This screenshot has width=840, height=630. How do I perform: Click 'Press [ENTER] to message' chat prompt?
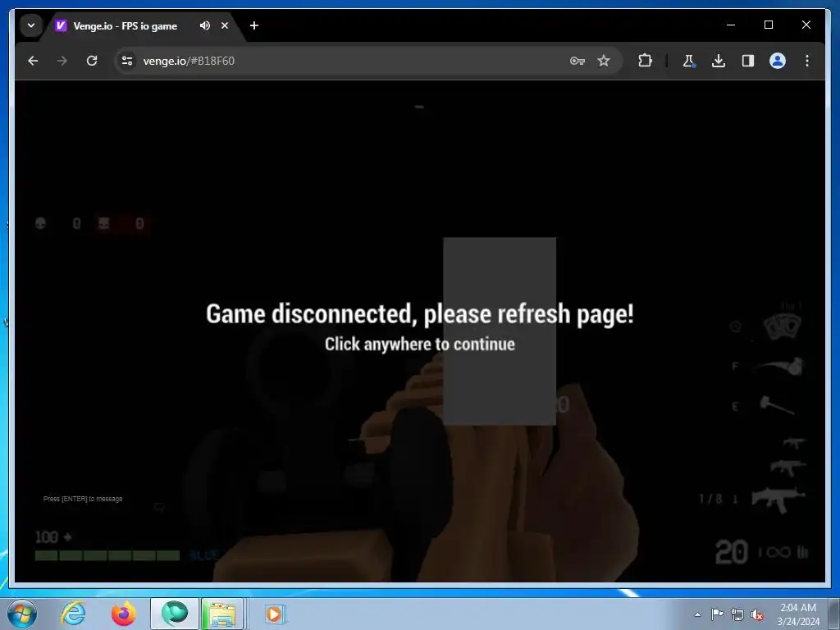tap(83, 499)
